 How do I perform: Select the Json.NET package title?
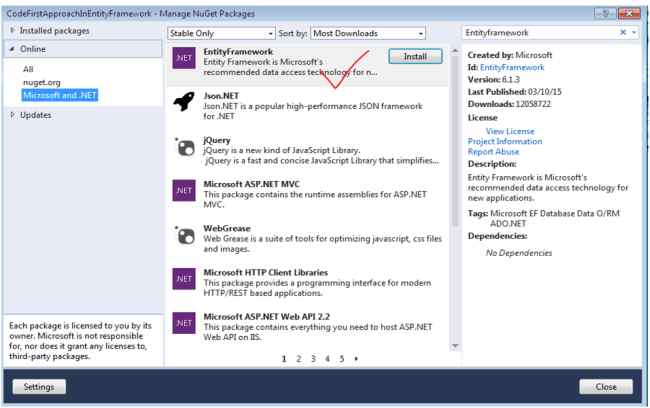221,96
